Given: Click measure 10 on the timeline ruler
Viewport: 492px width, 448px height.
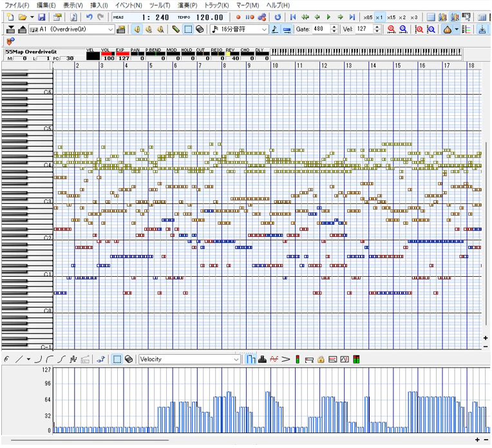Looking at the screenshot, I should point(275,66).
